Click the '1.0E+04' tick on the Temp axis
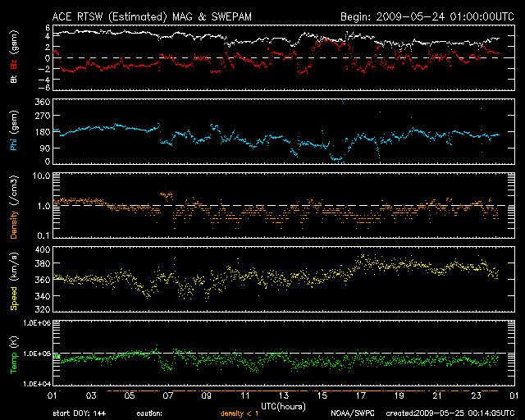Image resolution: width=525 pixels, height=420 pixels. point(37,384)
